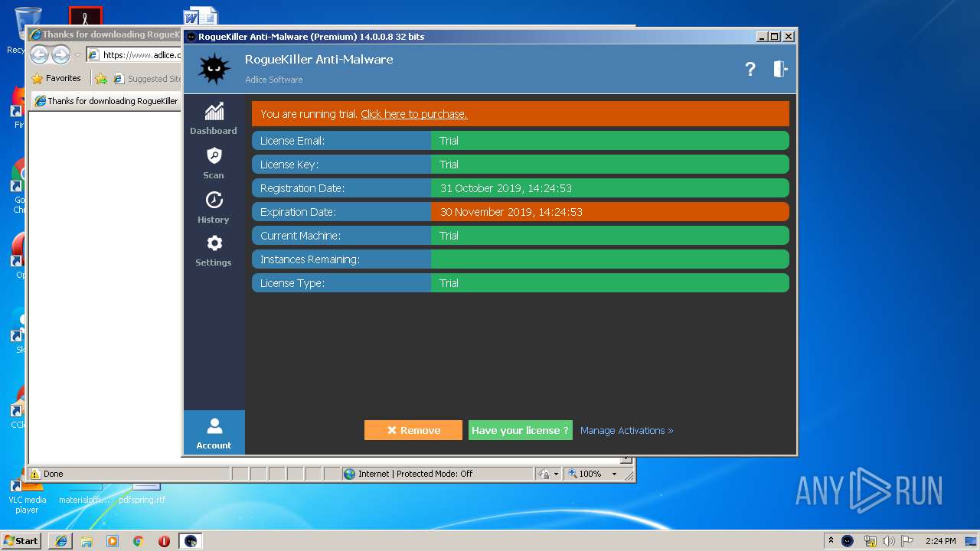
Task: Click Show Desktop button at taskbar end
Action: [x=972, y=541]
